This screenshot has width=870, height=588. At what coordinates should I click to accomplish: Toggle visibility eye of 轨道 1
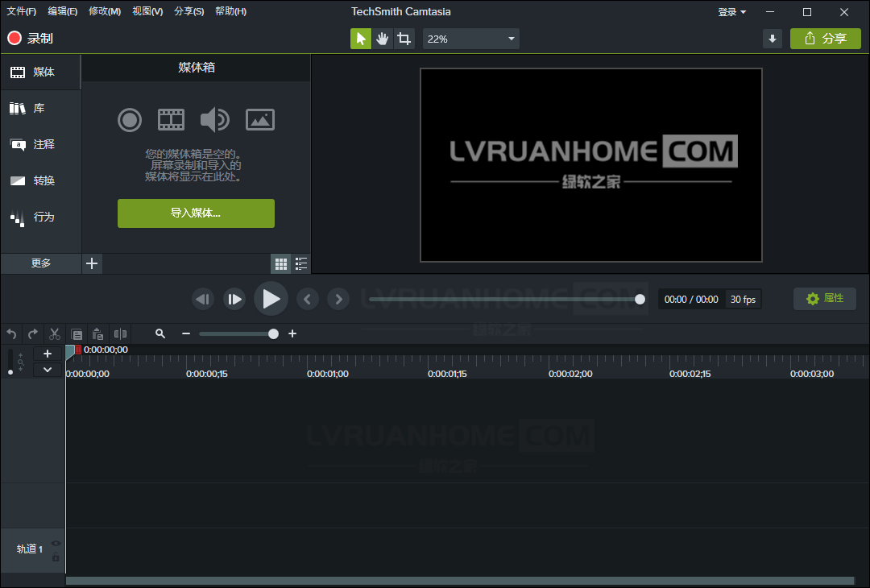point(56,543)
